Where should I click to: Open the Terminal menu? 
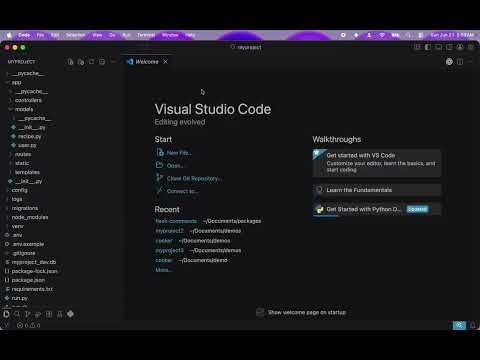146,35
